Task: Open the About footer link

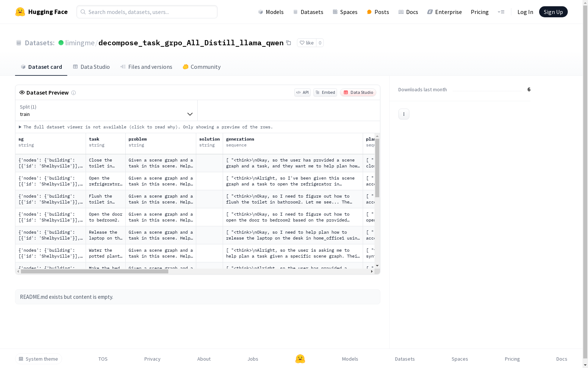Action: [x=204, y=359]
